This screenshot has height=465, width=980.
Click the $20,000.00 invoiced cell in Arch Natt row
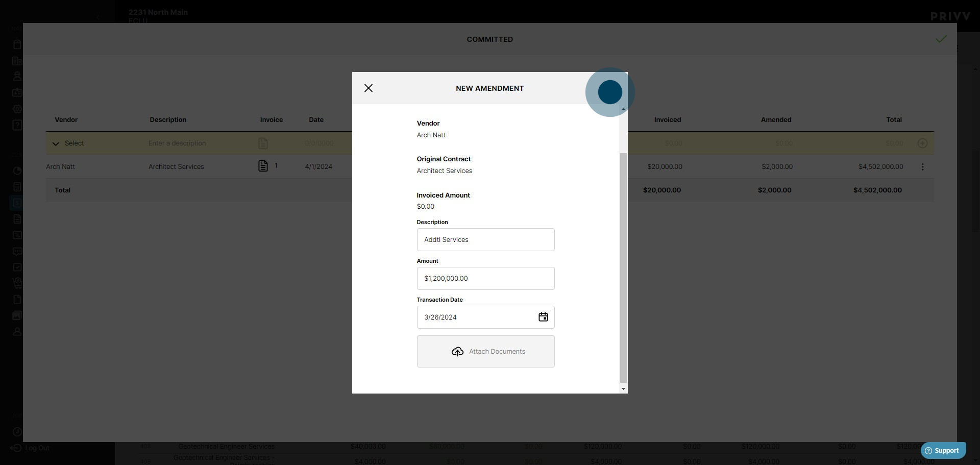tap(665, 167)
